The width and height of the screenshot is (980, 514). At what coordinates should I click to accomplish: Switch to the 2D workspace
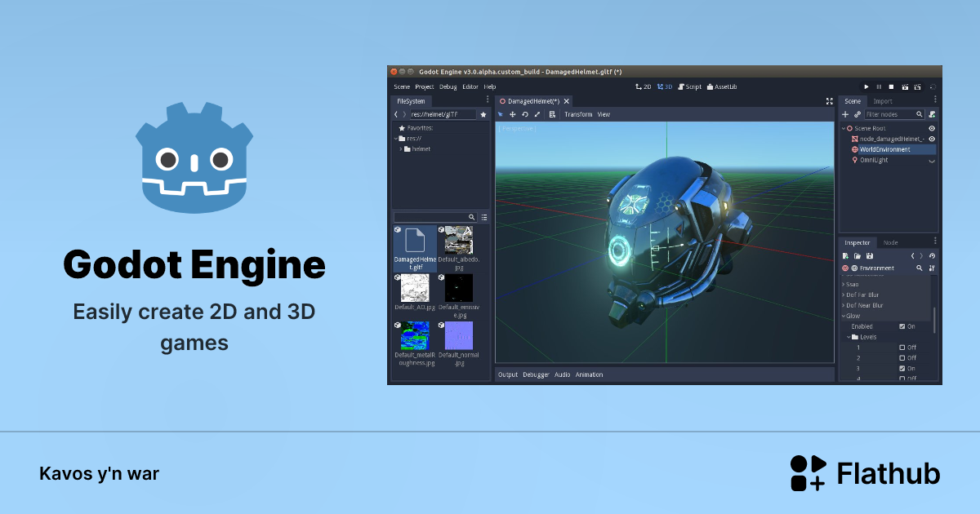(x=644, y=86)
